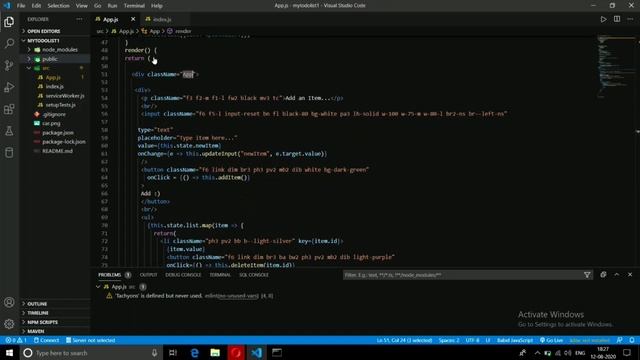Maximize the panel with the up chevron

(617, 275)
